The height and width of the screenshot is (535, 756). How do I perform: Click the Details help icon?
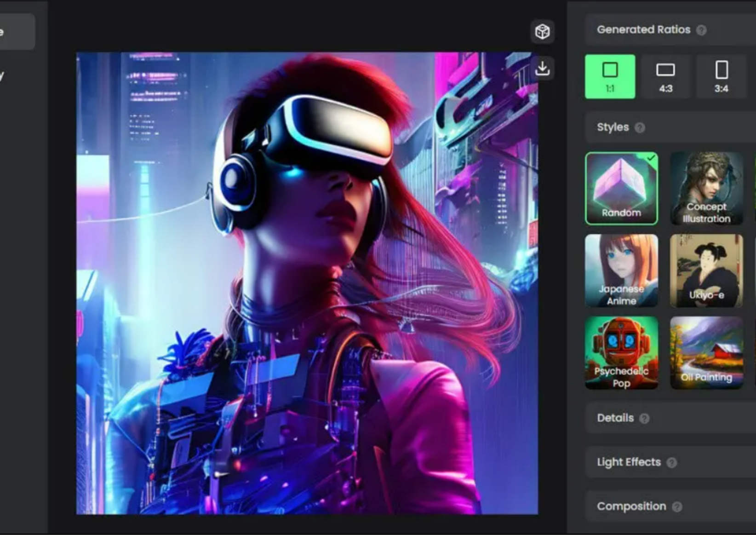tap(644, 419)
